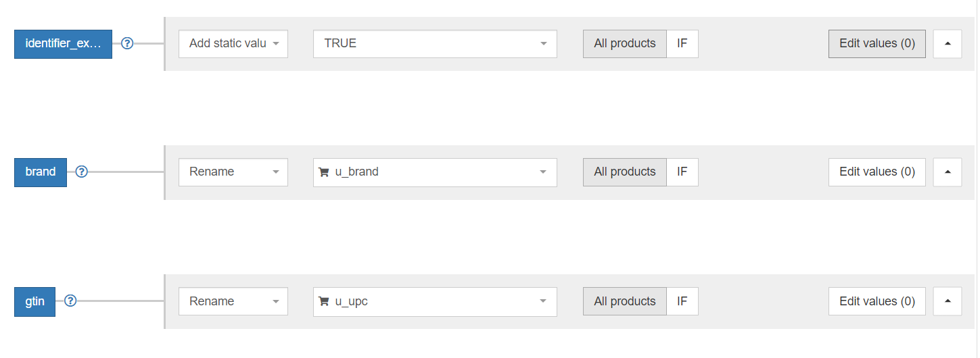
Task: Open the u_upc field dropdown
Action: [x=434, y=301]
